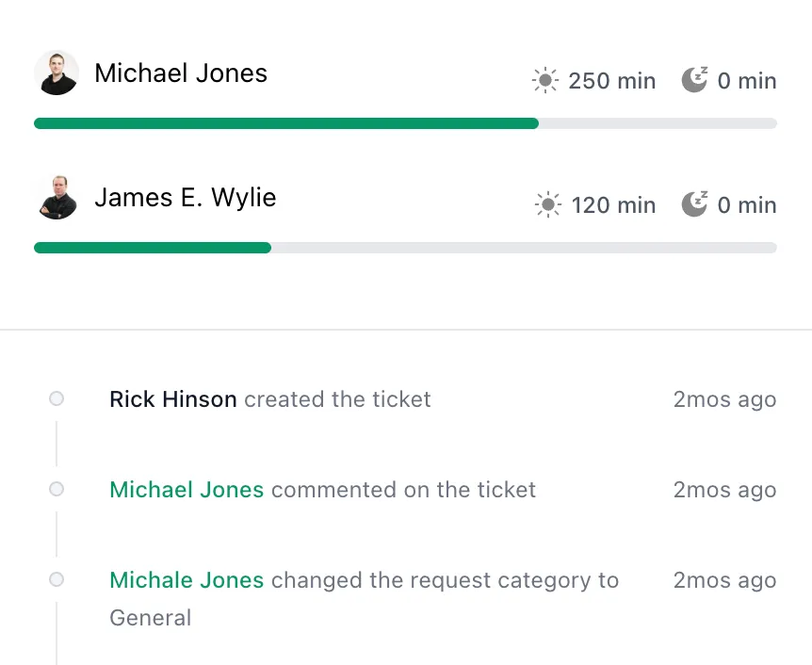Click the moon icon beside James E. Wylie

point(694,203)
